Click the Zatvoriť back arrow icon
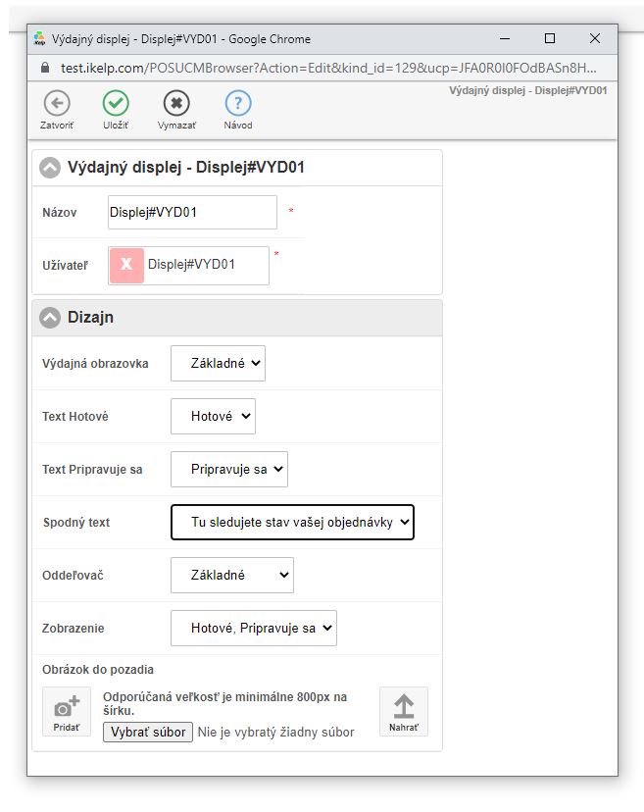The width and height of the screenshot is (644, 812). tap(56, 103)
